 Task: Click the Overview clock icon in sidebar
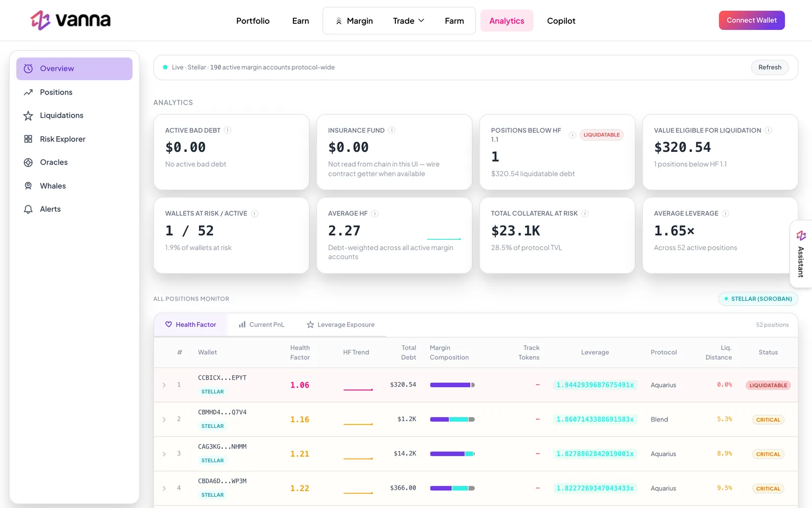(28, 69)
